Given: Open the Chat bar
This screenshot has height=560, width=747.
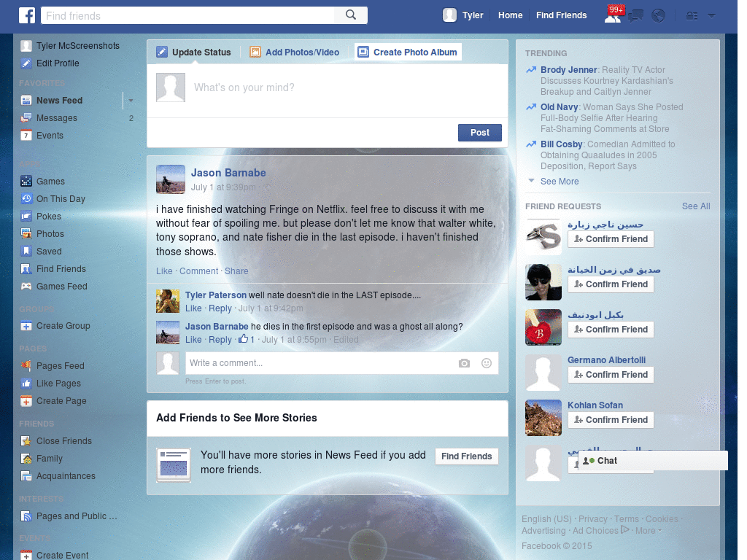Looking at the screenshot, I should [653, 461].
